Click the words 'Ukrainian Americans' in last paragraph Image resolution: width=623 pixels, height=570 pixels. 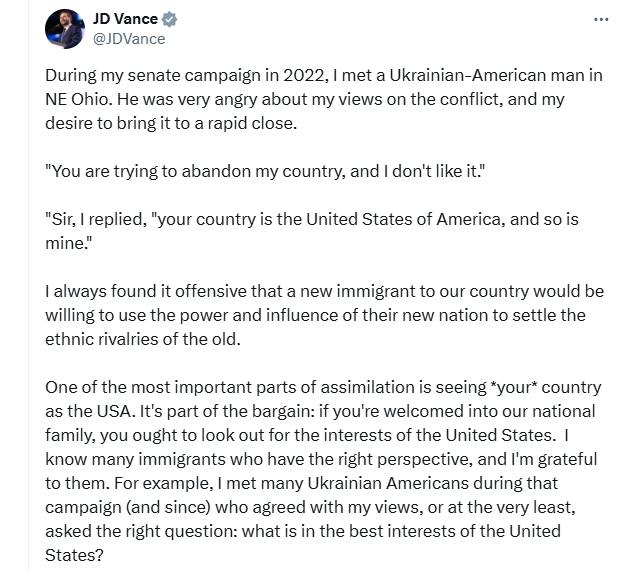click(x=388, y=483)
